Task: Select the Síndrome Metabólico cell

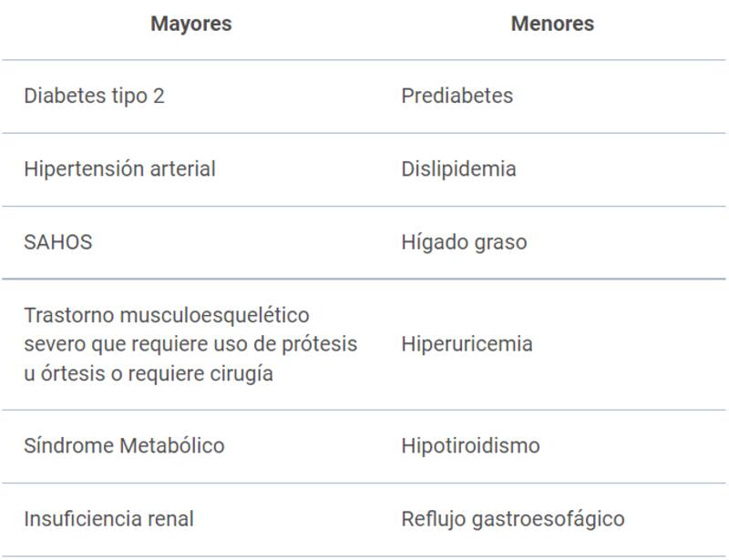Action: click(x=124, y=446)
